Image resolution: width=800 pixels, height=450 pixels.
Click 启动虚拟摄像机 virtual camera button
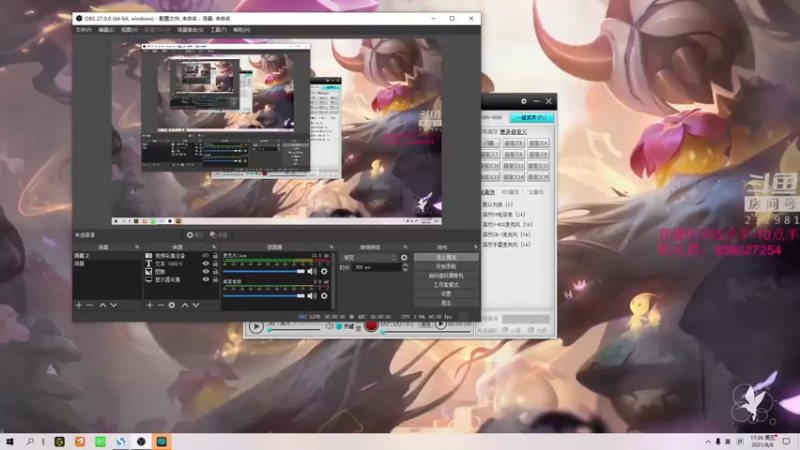click(446, 276)
